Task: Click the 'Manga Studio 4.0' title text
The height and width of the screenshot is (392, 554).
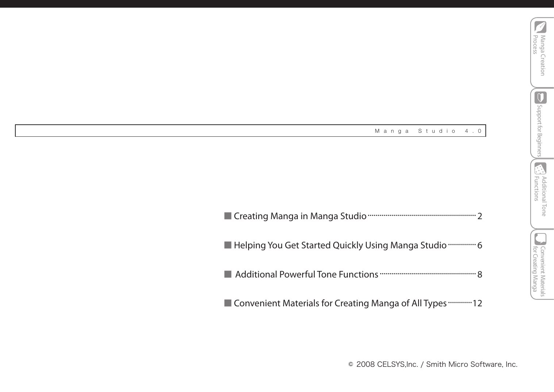Action: coord(428,131)
